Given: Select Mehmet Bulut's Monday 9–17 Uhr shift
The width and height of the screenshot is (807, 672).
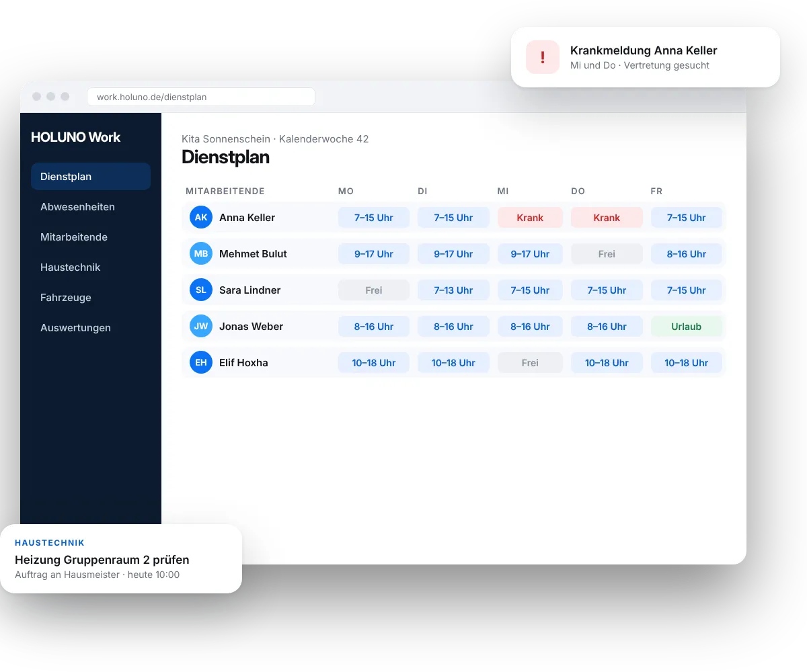Looking at the screenshot, I should click(374, 254).
